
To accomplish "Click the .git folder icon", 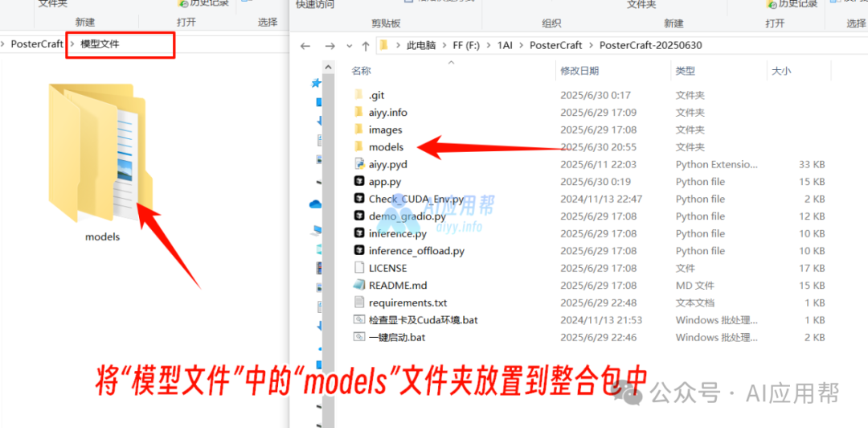I will coord(358,96).
